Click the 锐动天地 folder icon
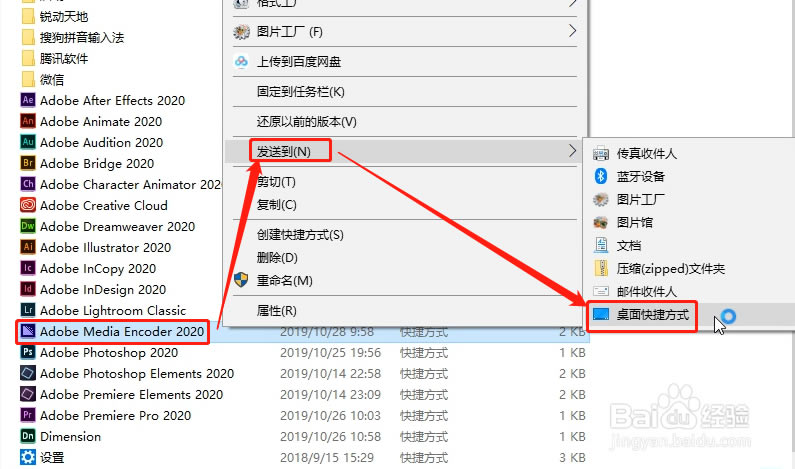Viewport: 795px width, 469px height. tap(28, 16)
